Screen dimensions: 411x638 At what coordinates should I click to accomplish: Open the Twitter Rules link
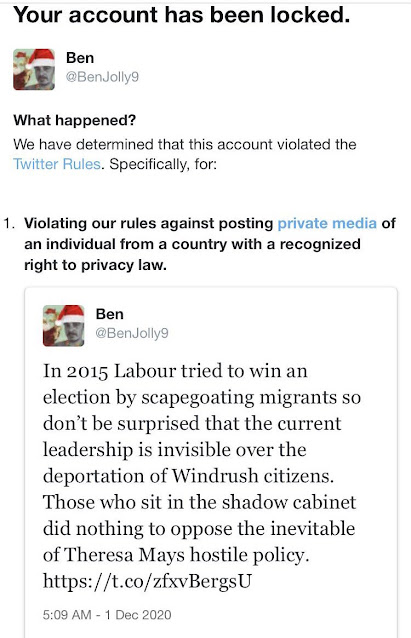pyautogui.click(x=57, y=164)
